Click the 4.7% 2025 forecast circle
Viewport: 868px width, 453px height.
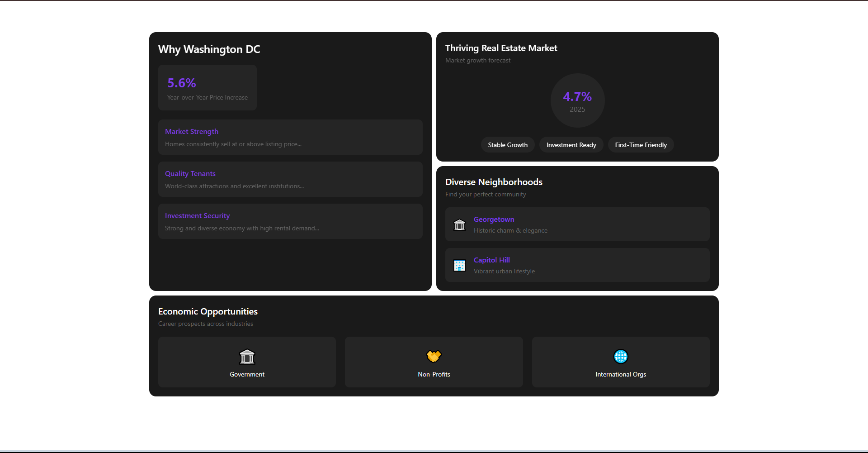(577, 100)
